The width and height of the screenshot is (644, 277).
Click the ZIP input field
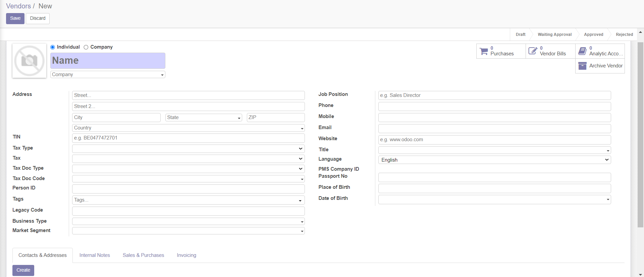[x=276, y=117]
